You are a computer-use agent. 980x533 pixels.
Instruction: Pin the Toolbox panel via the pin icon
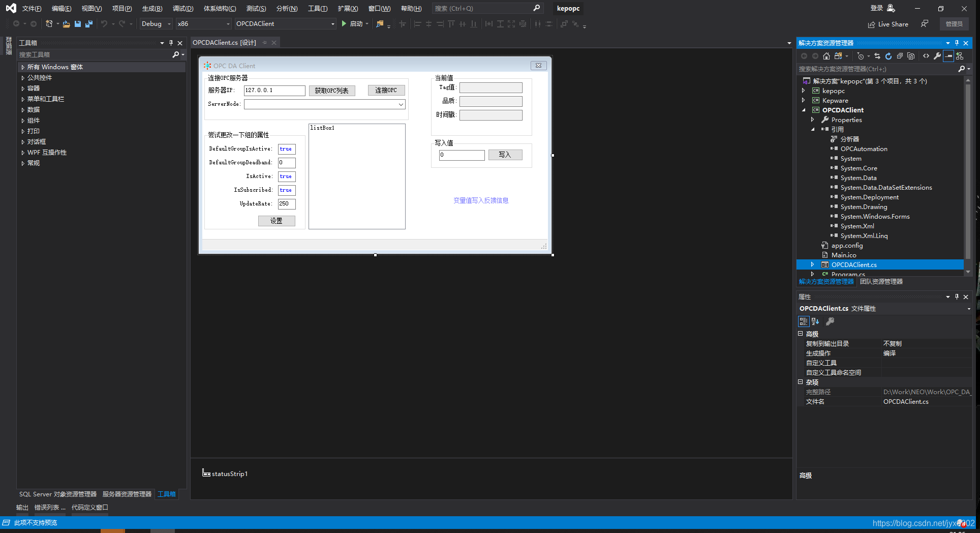(x=171, y=43)
